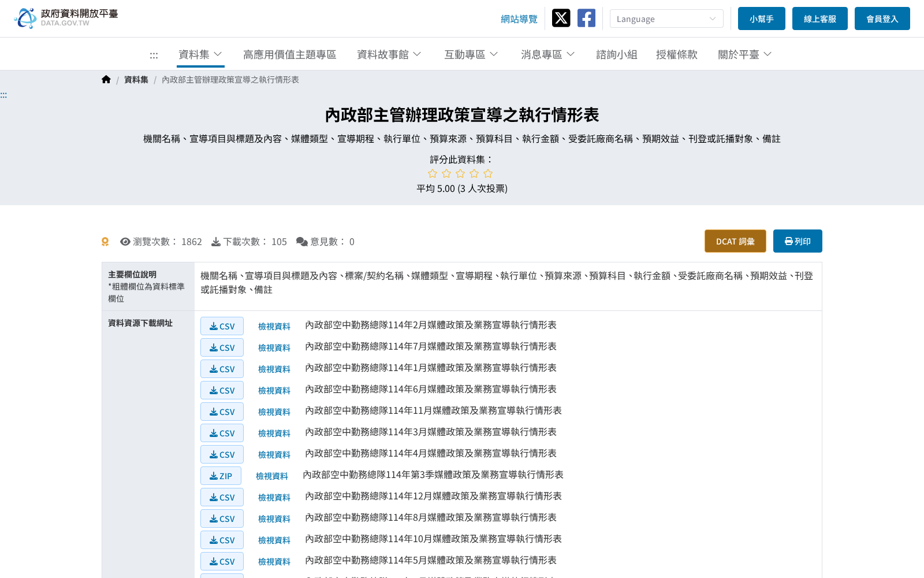View data for 114年3月 report

pyautogui.click(x=274, y=433)
